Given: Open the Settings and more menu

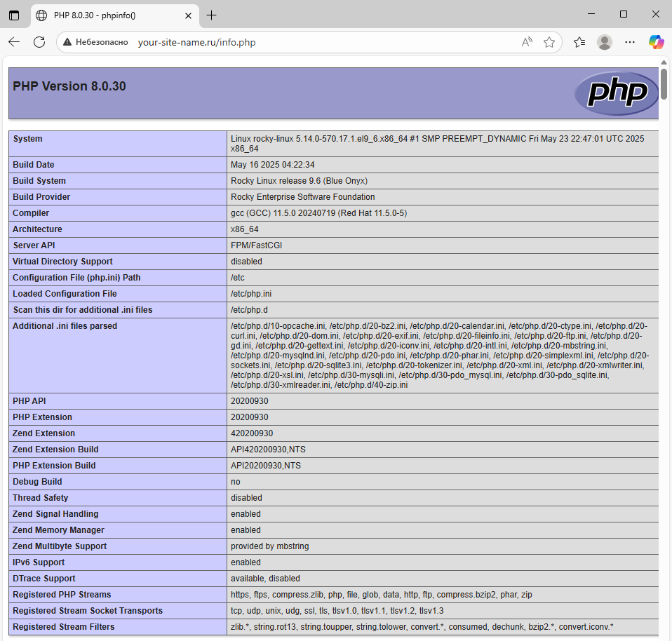Looking at the screenshot, I should tap(629, 42).
